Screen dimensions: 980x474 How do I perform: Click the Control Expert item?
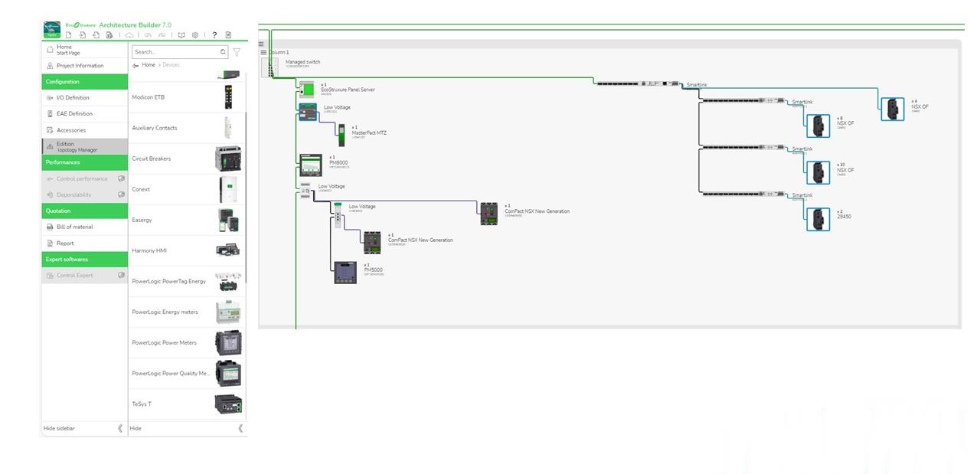point(84,276)
